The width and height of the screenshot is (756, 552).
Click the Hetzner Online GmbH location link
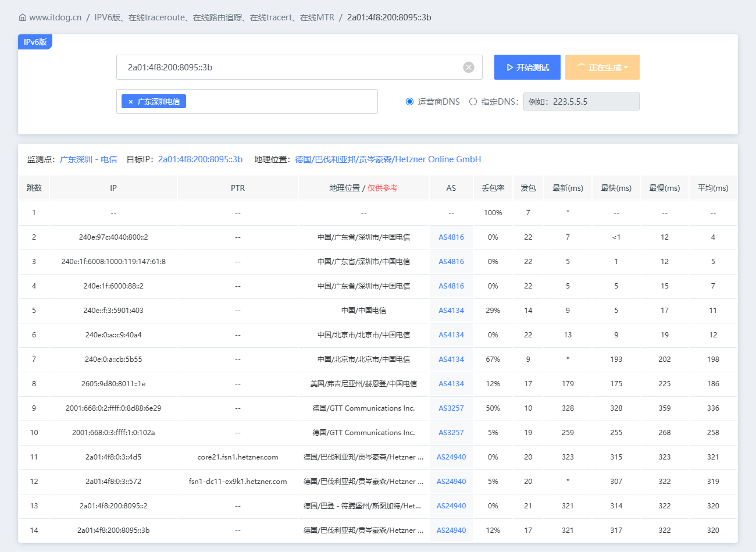point(388,159)
